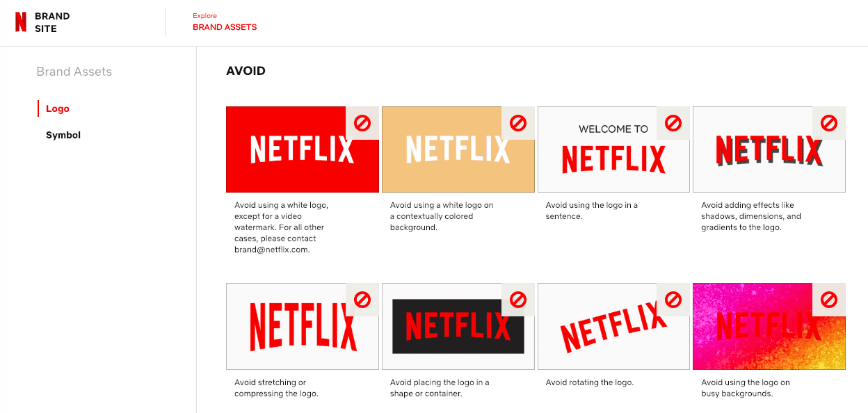Viewport: 868px width, 413px height.
Task: Click prohibited icon on rotated logo example
Action: tap(673, 300)
